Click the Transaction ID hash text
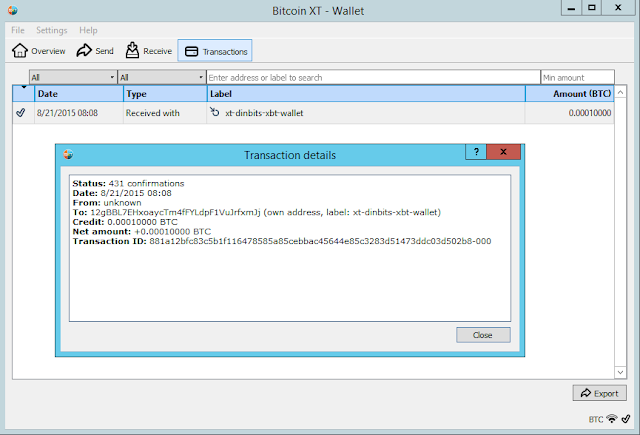 coord(320,241)
